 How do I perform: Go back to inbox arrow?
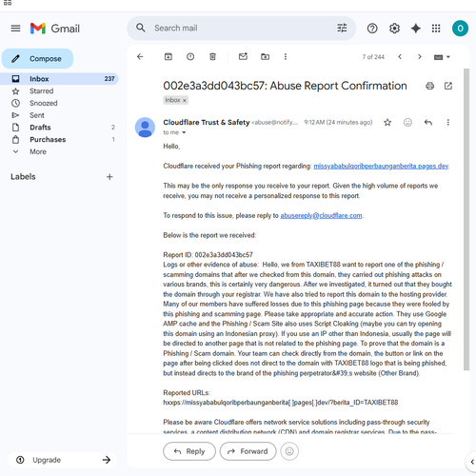pyautogui.click(x=140, y=57)
